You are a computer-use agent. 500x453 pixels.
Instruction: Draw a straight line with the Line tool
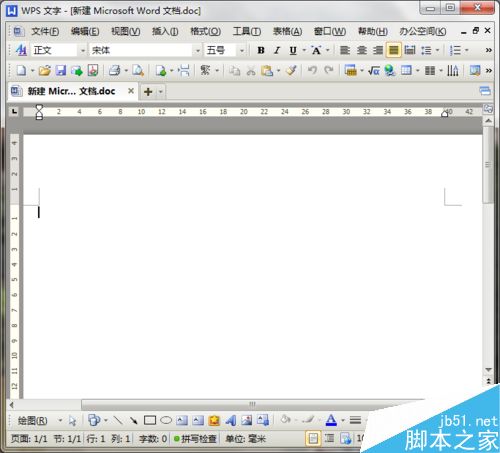point(117,420)
